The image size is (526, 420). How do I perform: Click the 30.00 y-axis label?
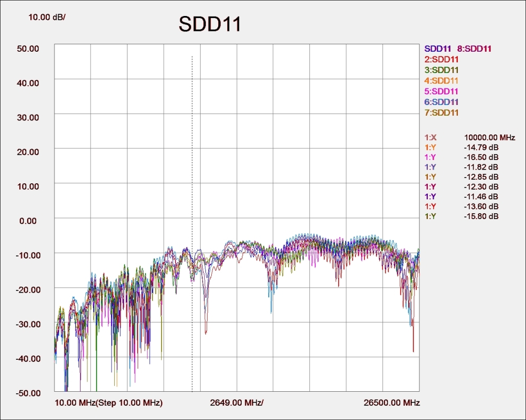(28, 118)
